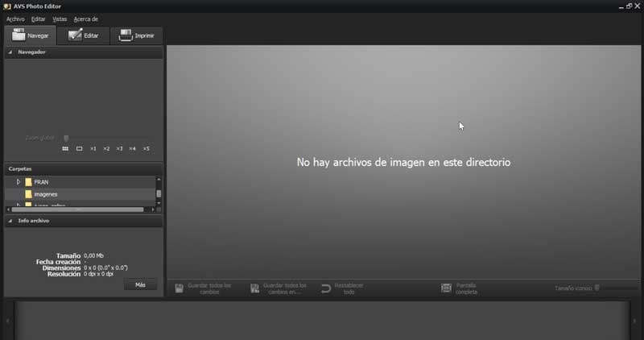
Task: Set zoom to x3
Action: [119, 149]
